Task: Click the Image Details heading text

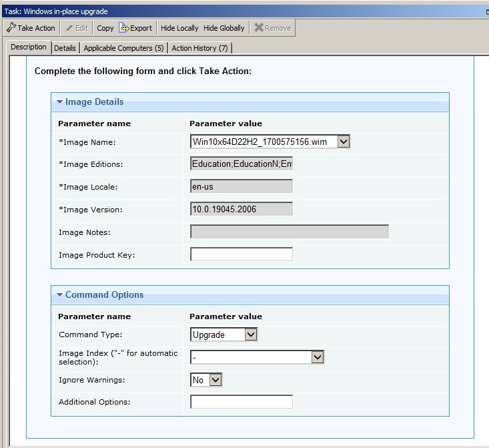Action: (94, 101)
